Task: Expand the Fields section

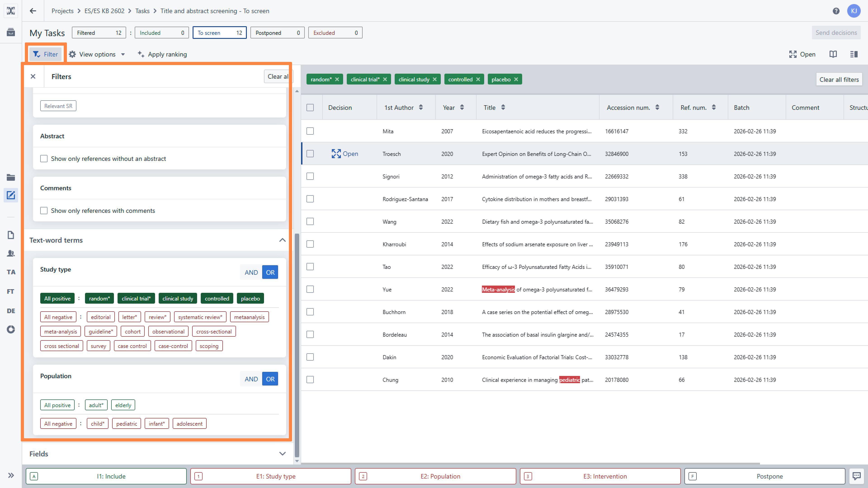Action: (282, 454)
